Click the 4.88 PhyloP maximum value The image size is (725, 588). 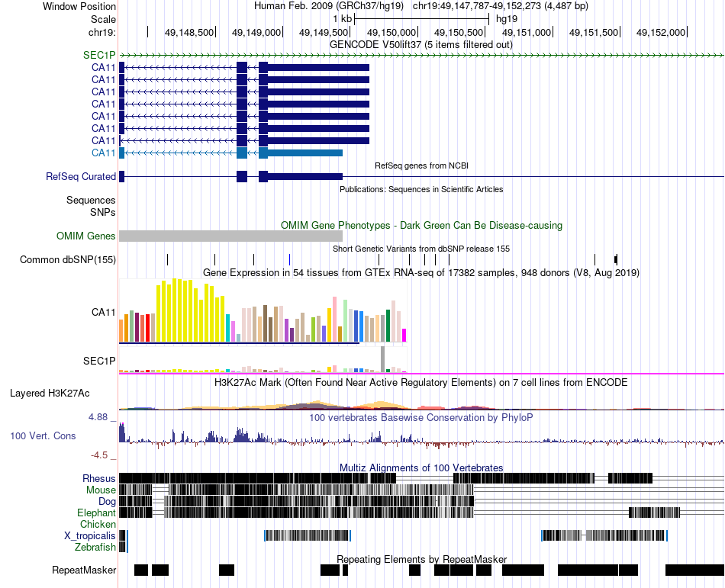coord(98,417)
